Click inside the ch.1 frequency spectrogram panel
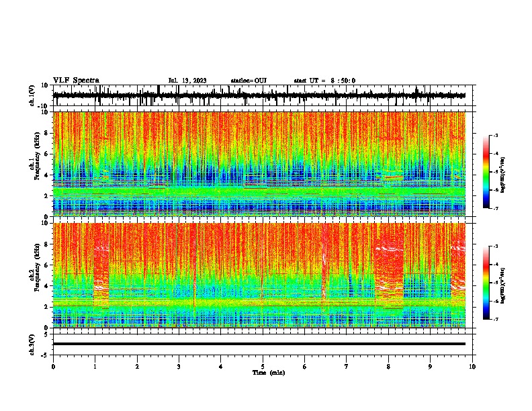Screen dimensions: 532x411 point(259,164)
